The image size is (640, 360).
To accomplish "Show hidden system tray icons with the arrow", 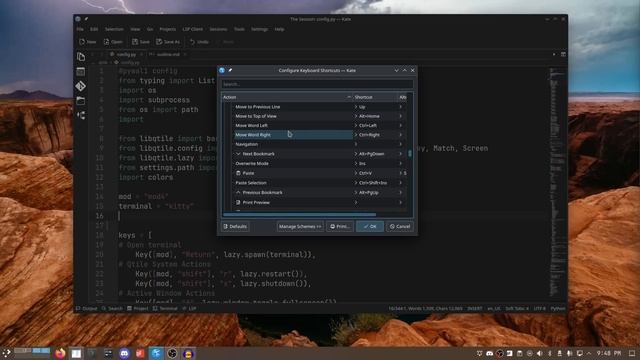I will (x=589, y=353).
